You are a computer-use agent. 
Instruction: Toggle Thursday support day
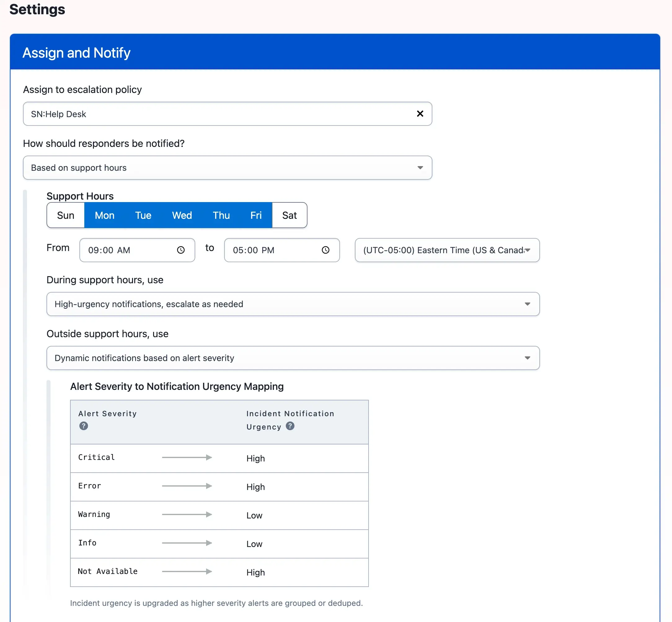221,215
